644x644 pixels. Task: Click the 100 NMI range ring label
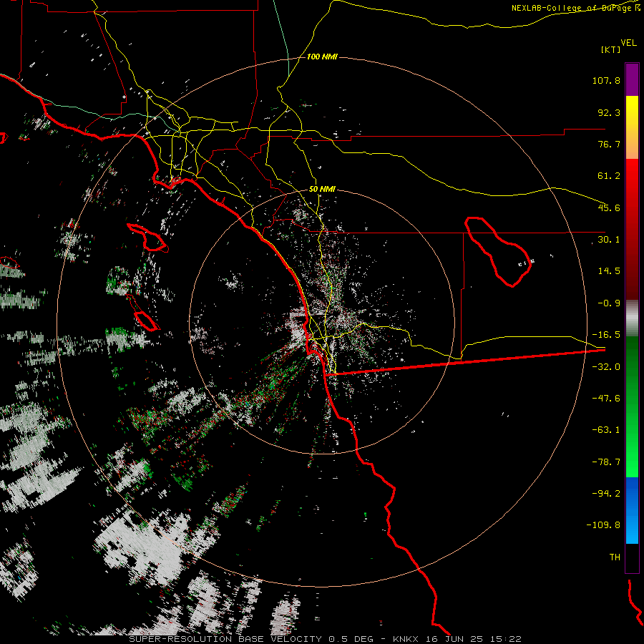(322, 57)
